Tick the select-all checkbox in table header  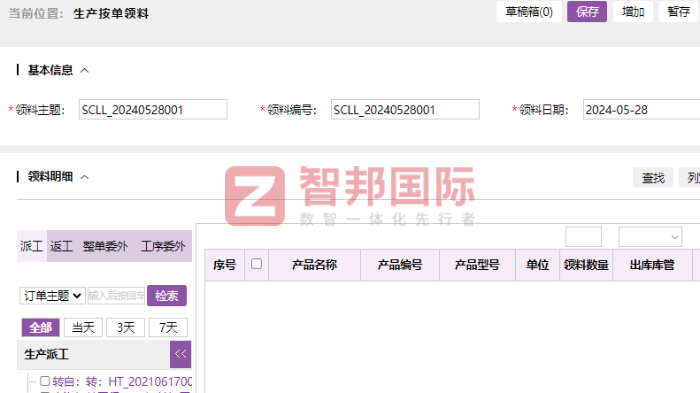(x=256, y=264)
